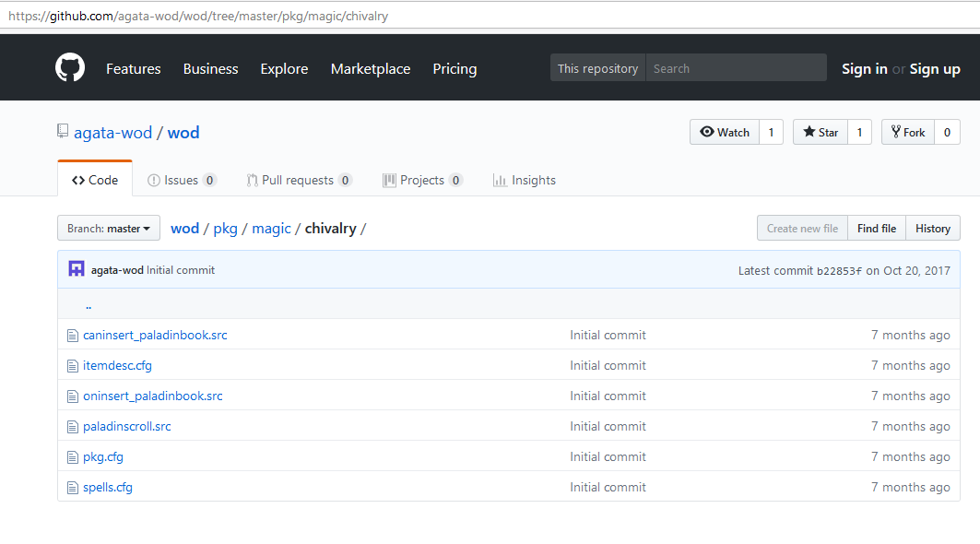Watch the repository with the eye button
The width and height of the screenshot is (980, 544).
coord(725,132)
